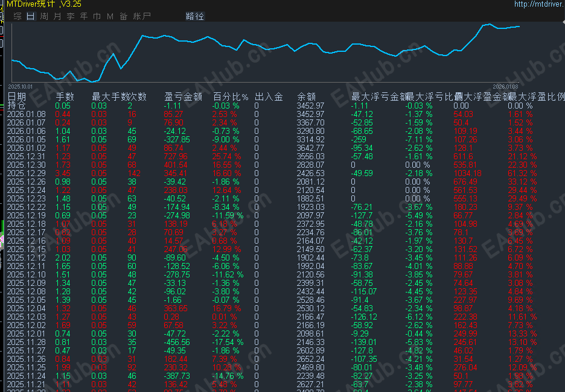Select the 日 daily statistics tab

[31, 16]
